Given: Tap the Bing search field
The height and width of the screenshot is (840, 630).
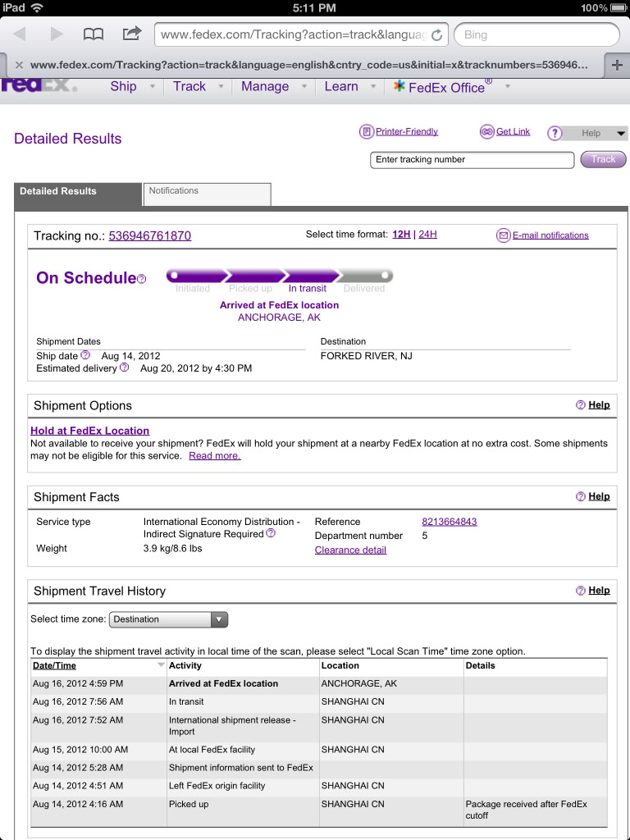Looking at the screenshot, I should click(536, 34).
